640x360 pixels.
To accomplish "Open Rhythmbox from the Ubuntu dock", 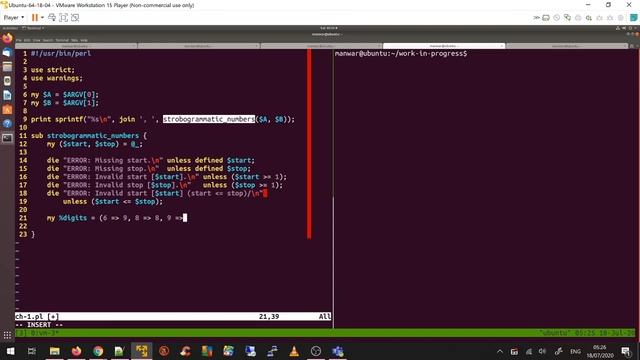I will 7,81.
